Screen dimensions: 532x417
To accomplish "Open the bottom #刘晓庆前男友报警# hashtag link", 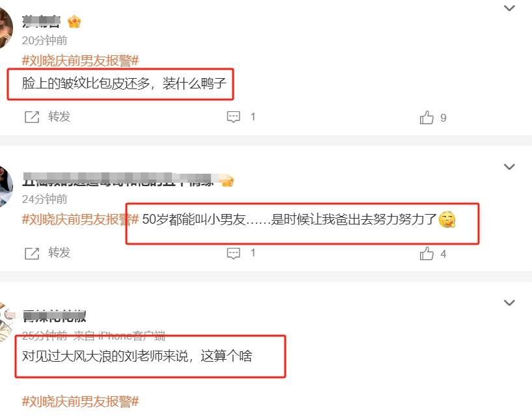I will coord(80,401).
